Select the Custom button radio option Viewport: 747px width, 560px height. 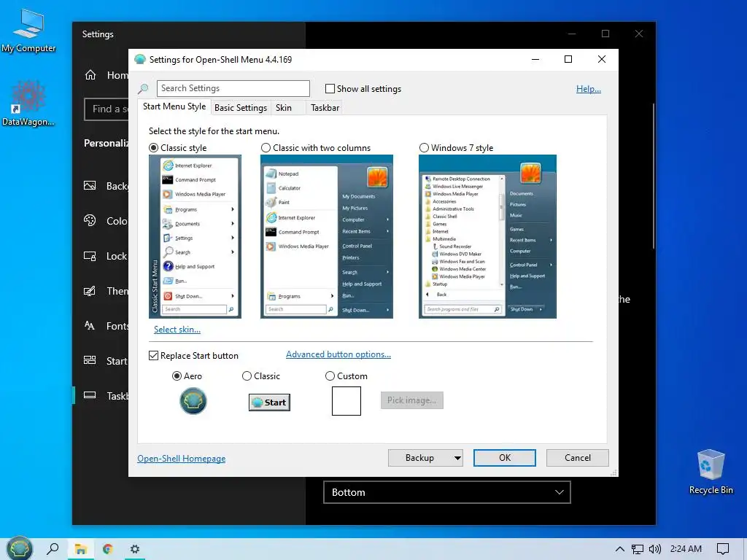coord(330,376)
